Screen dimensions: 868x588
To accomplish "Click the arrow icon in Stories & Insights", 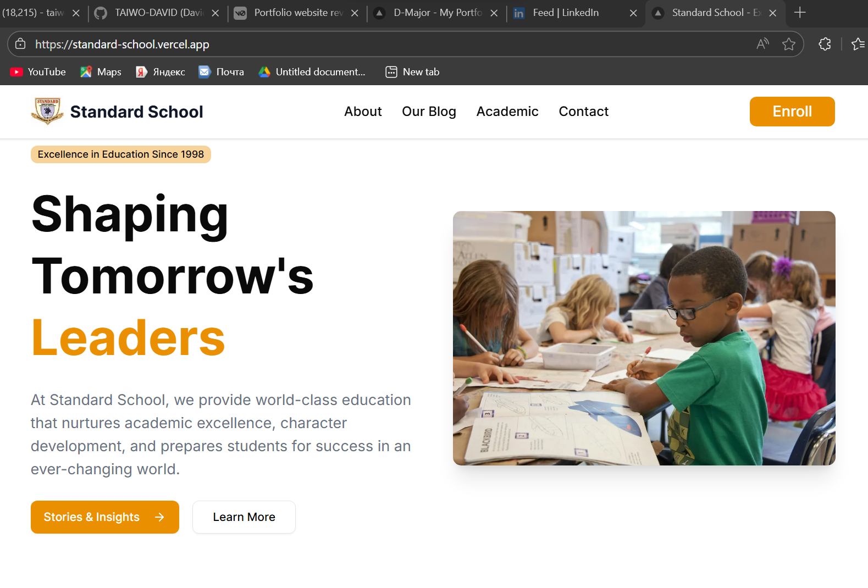I will point(159,517).
